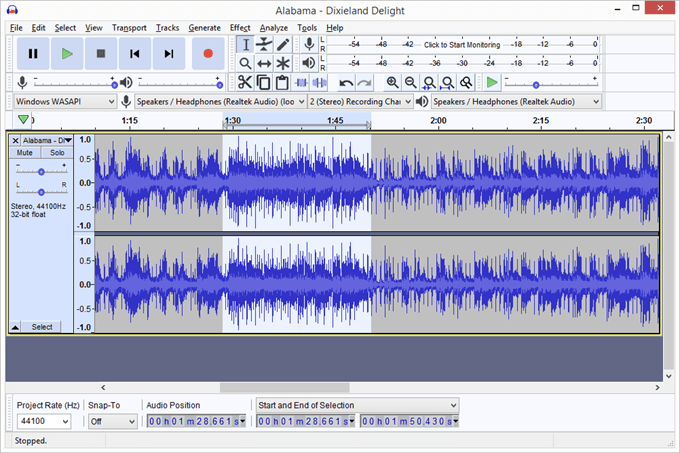Image resolution: width=680 pixels, height=453 pixels.
Task: Click the Cut scissors icon
Action: pyautogui.click(x=245, y=82)
